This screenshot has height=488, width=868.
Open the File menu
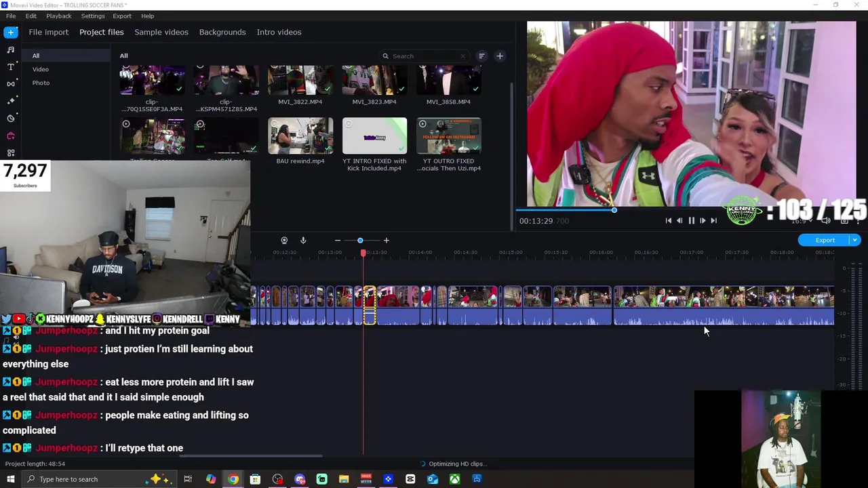pyautogui.click(x=11, y=16)
